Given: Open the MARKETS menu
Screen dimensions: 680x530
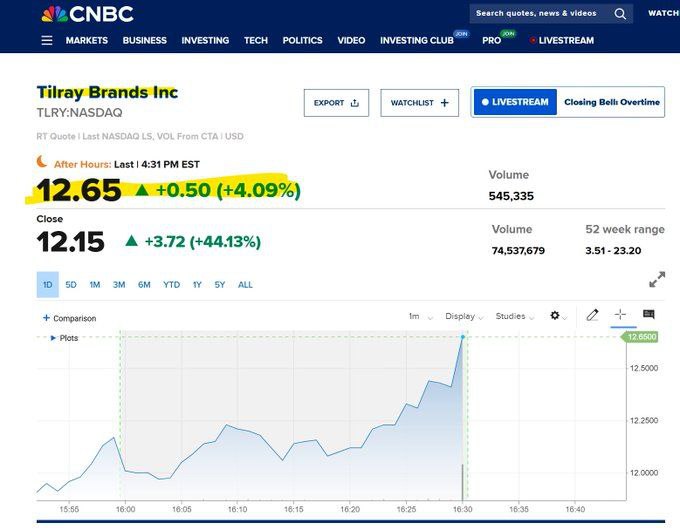Looking at the screenshot, I should tap(87, 41).
